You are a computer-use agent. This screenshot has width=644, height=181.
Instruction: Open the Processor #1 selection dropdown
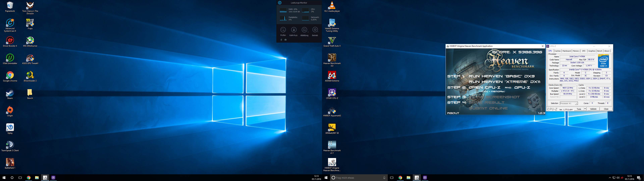point(569,103)
